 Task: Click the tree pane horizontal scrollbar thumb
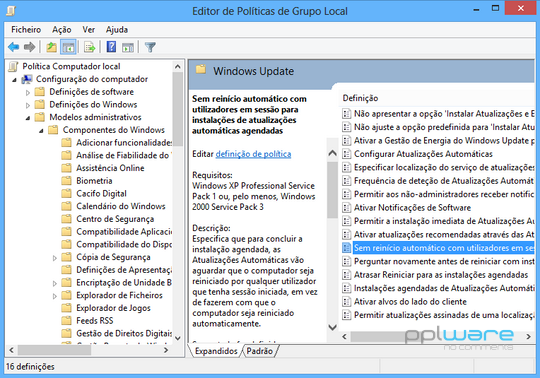54,350
